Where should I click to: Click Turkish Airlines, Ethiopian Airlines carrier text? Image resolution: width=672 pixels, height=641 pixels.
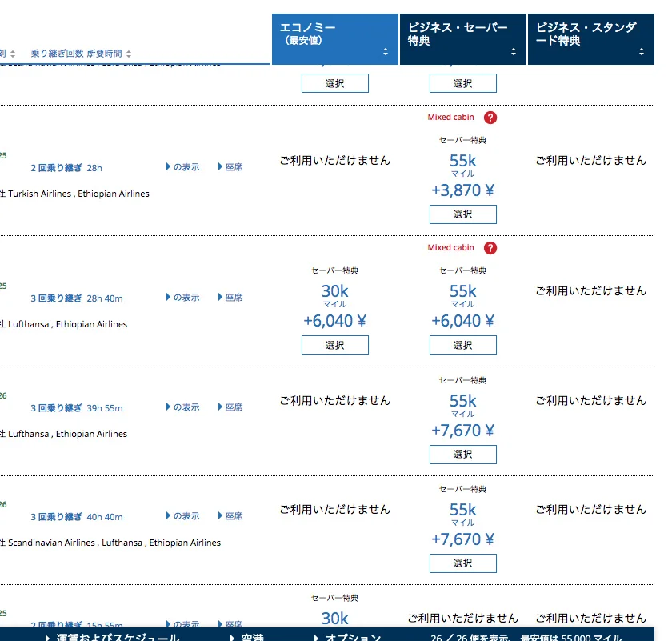coord(79,194)
